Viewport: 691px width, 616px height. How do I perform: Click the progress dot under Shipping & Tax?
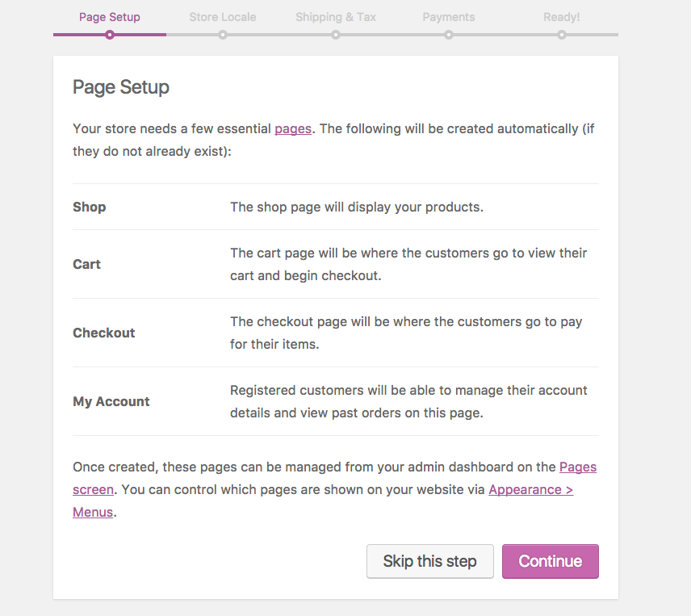point(336,35)
